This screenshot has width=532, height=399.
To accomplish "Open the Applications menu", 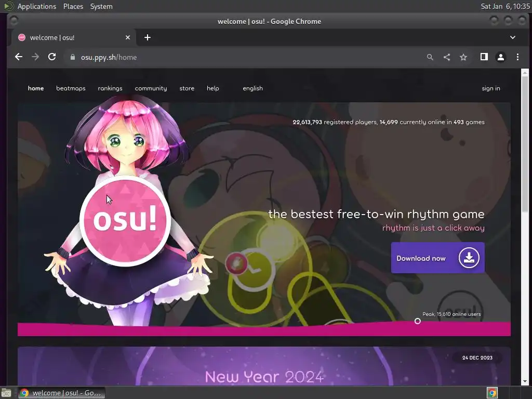I will point(37,6).
